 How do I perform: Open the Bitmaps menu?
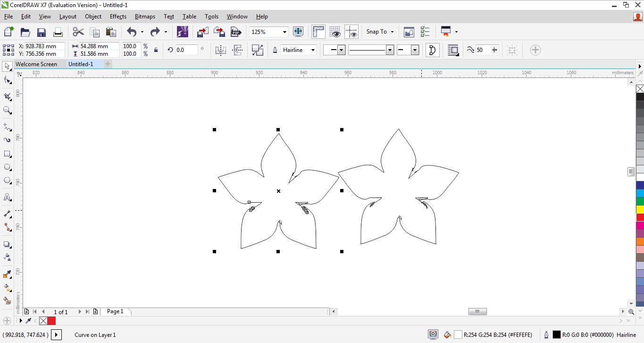tap(145, 17)
